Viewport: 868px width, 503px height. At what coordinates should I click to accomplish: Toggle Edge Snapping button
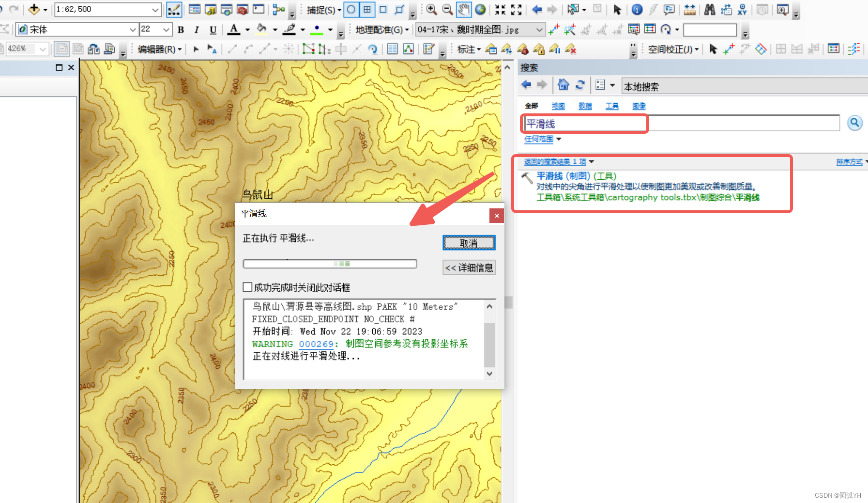pos(399,9)
